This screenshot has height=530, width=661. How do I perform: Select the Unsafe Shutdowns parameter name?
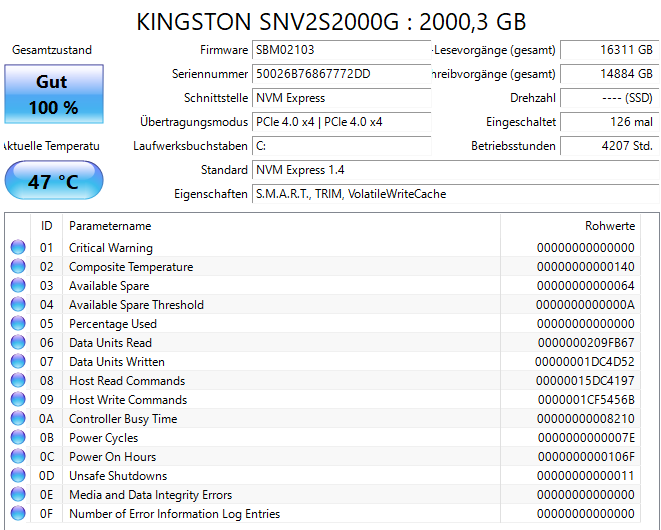coord(118,476)
